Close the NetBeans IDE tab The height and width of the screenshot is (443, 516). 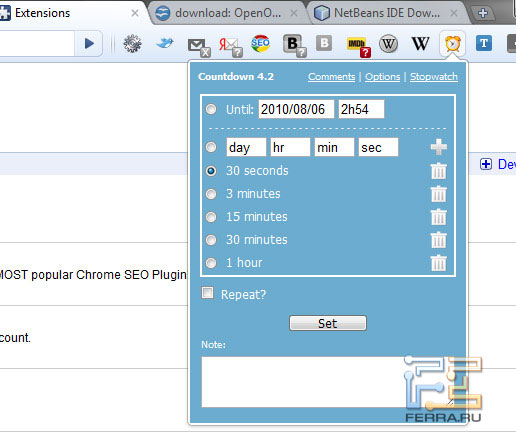454,13
